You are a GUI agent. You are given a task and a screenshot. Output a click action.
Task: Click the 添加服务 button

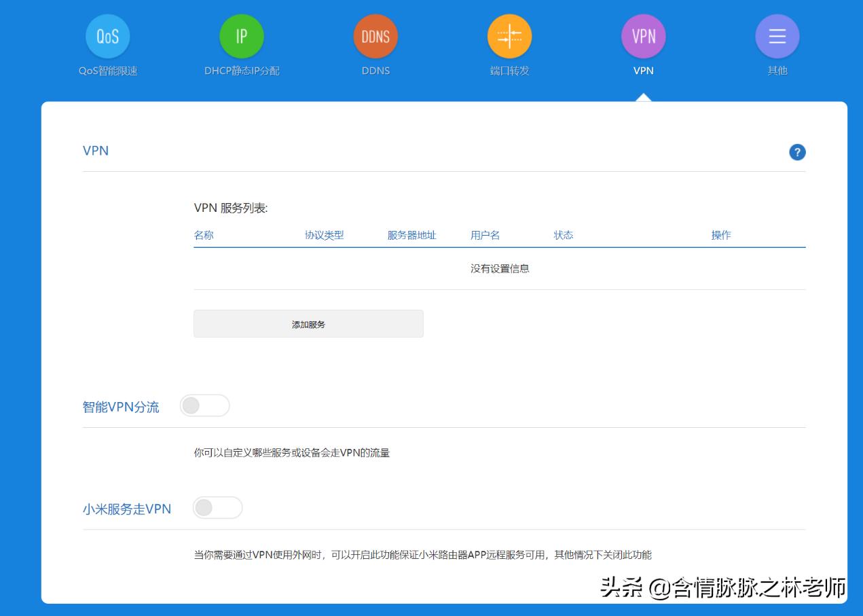(308, 323)
